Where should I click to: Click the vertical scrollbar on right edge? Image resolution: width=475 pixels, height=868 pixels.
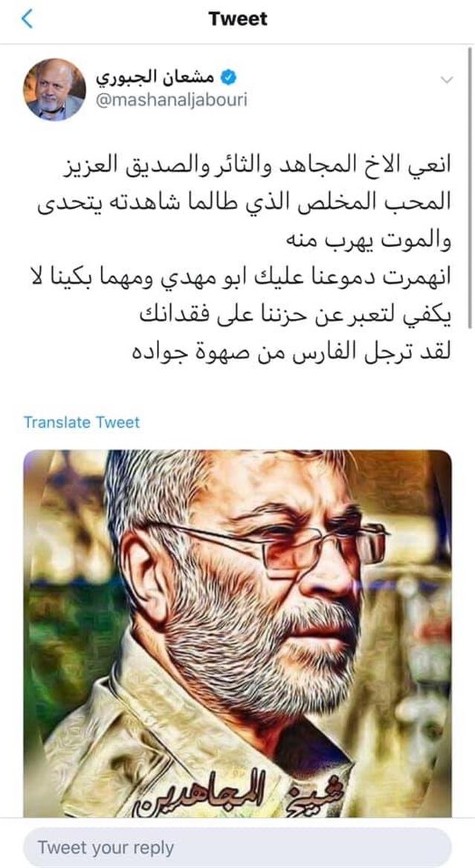pos(470,188)
